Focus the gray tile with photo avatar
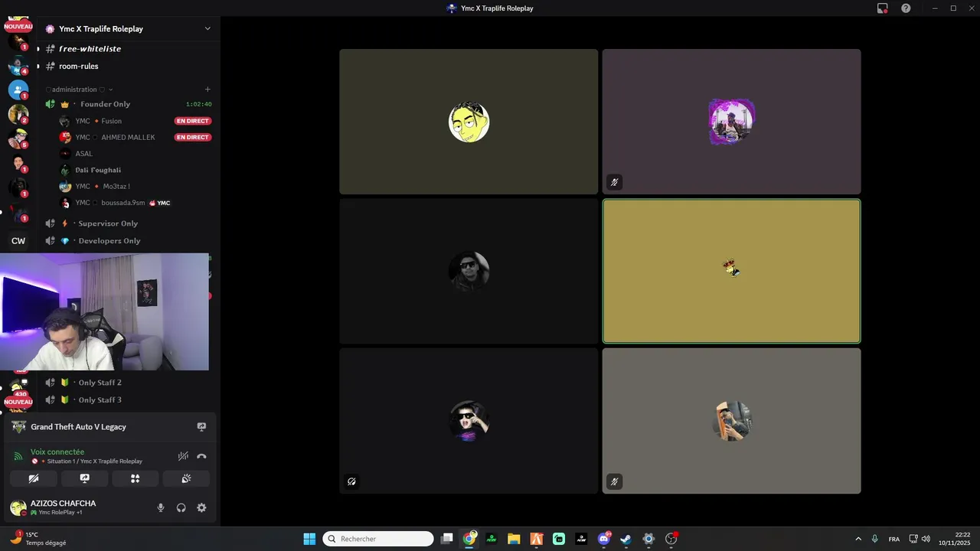 (x=731, y=421)
